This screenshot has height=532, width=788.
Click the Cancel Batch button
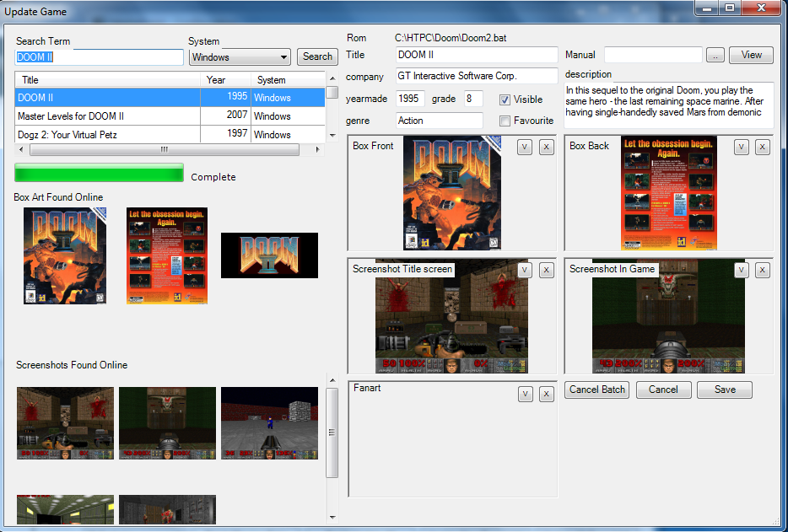(597, 390)
